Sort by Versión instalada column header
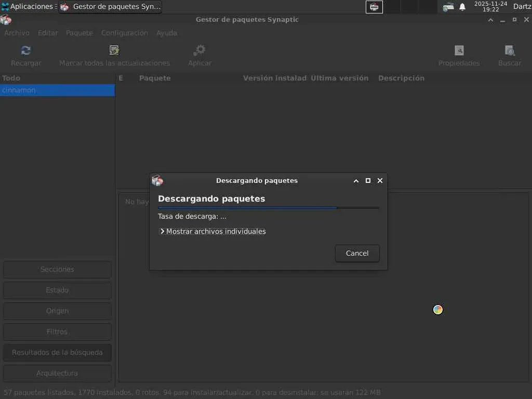 click(274, 78)
